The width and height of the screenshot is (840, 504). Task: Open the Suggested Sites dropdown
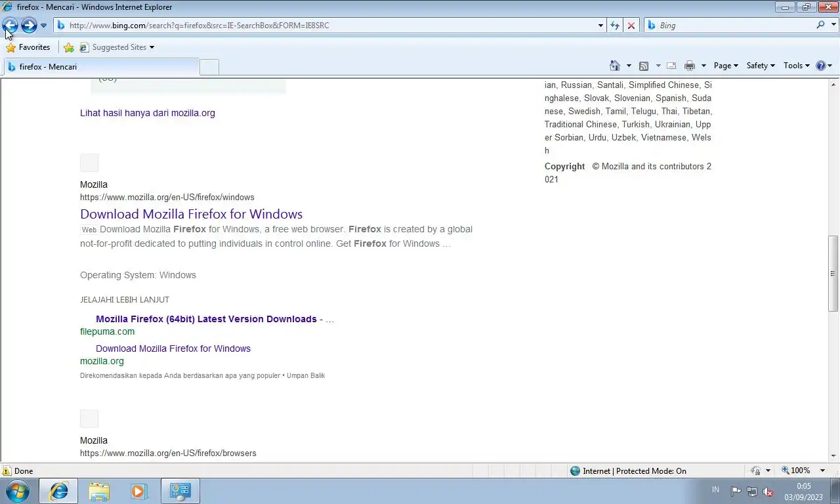click(117, 47)
